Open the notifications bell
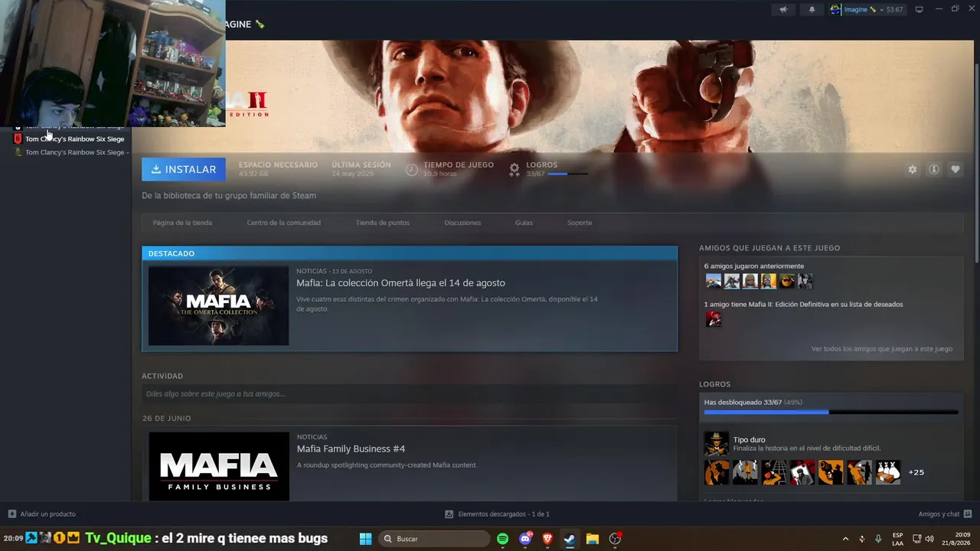Viewport: 980px width, 551px height. point(812,10)
